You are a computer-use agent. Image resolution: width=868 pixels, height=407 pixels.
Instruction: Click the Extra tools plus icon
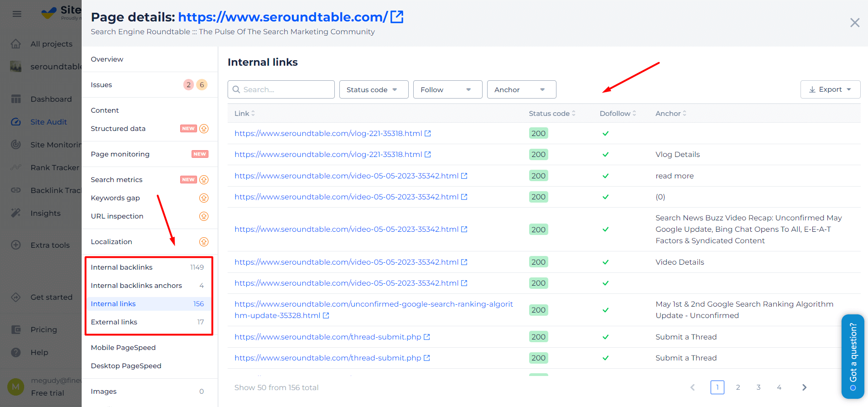point(16,245)
